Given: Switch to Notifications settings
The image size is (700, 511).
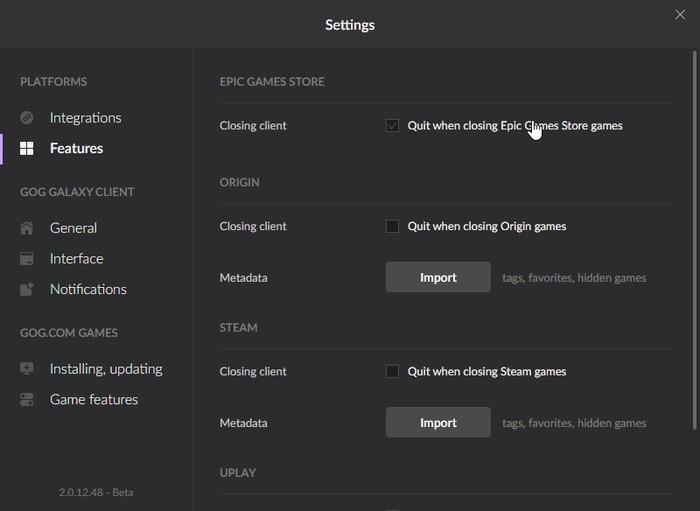Looking at the screenshot, I should [x=88, y=289].
